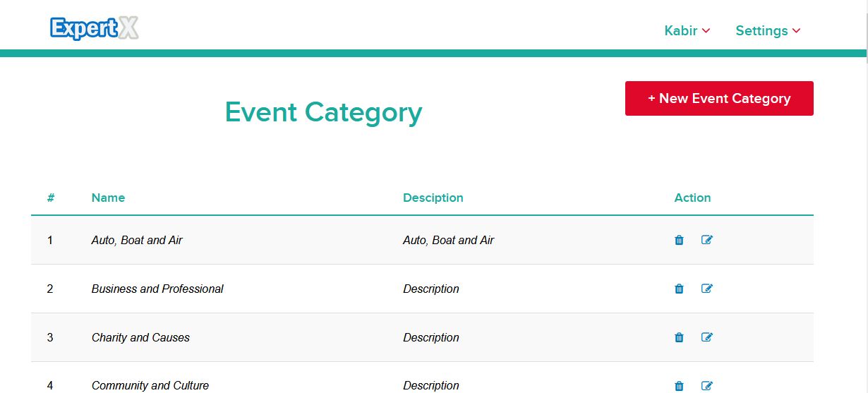868x393 pixels.
Task: Click trash icon for Business and Professional
Action: point(679,289)
